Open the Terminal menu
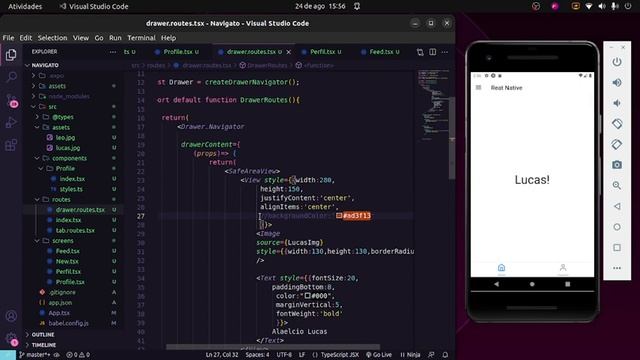This screenshot has height=360, width=640. point(141,38)
